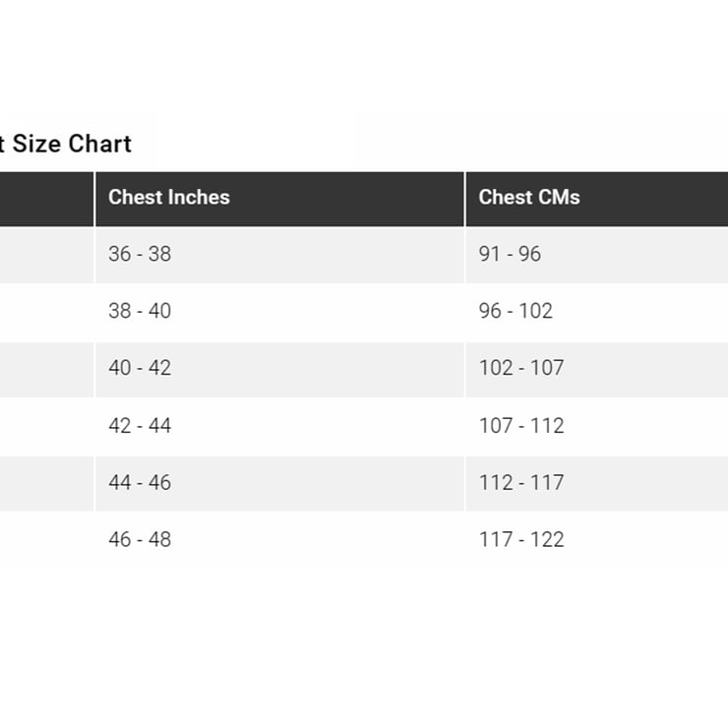Click the Size Chart heading text
The width and height of the screenshot is (728, 724).
coord(67,144)
